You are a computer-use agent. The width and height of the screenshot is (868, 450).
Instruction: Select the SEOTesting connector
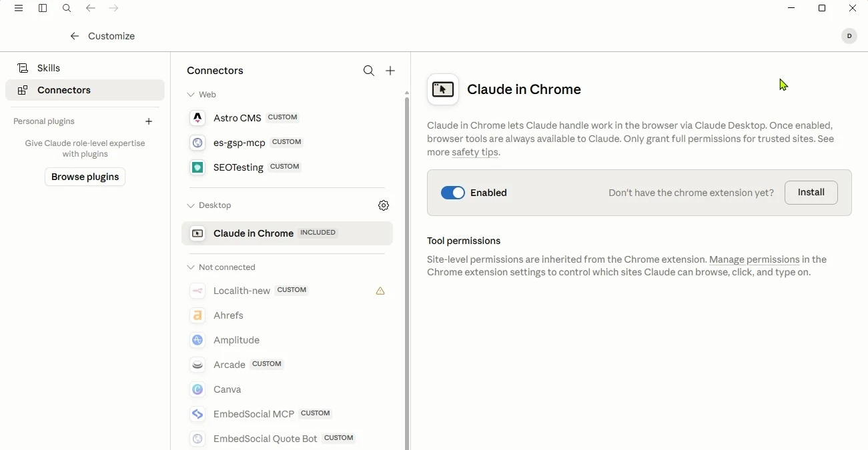[x=287, y=167]
